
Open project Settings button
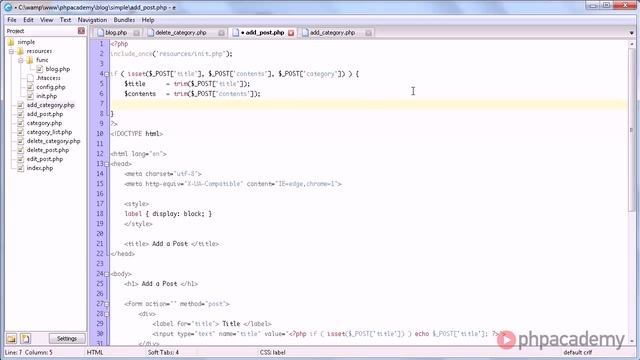(67, 338)
